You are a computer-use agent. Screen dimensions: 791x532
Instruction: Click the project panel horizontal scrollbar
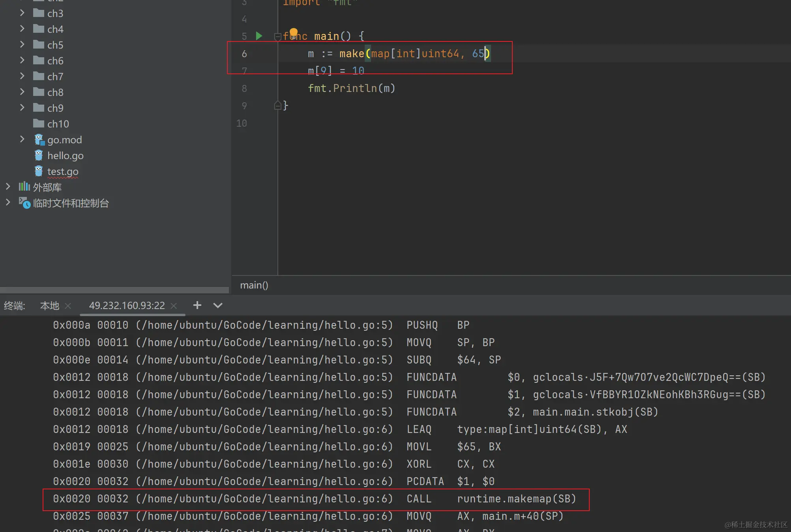pyautogui.click(x=114, y=290)
